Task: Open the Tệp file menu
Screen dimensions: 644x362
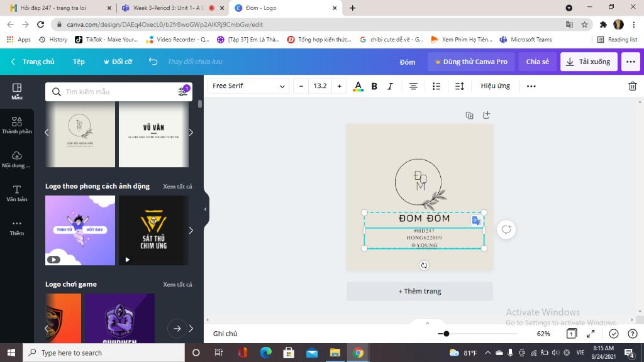Action: 79,62
